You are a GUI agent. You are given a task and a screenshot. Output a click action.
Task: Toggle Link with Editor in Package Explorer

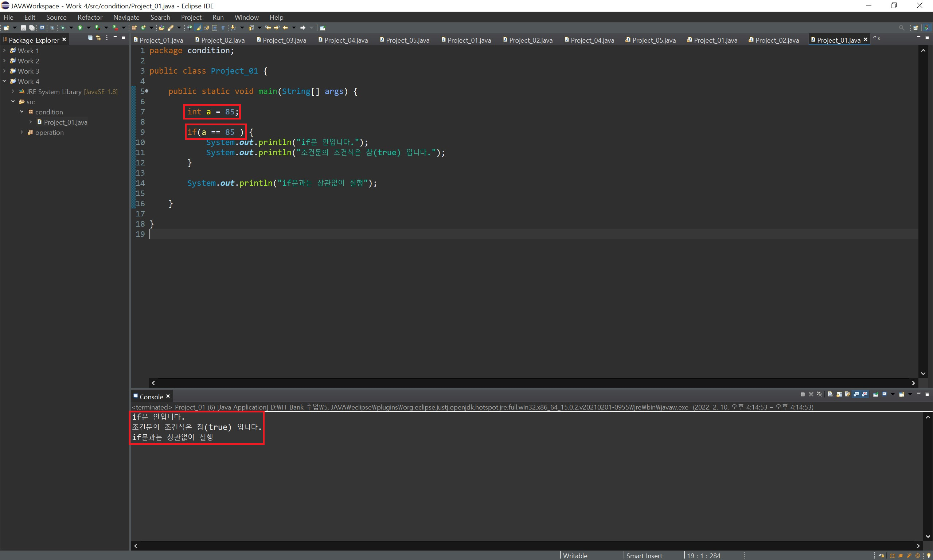(98, 38)
